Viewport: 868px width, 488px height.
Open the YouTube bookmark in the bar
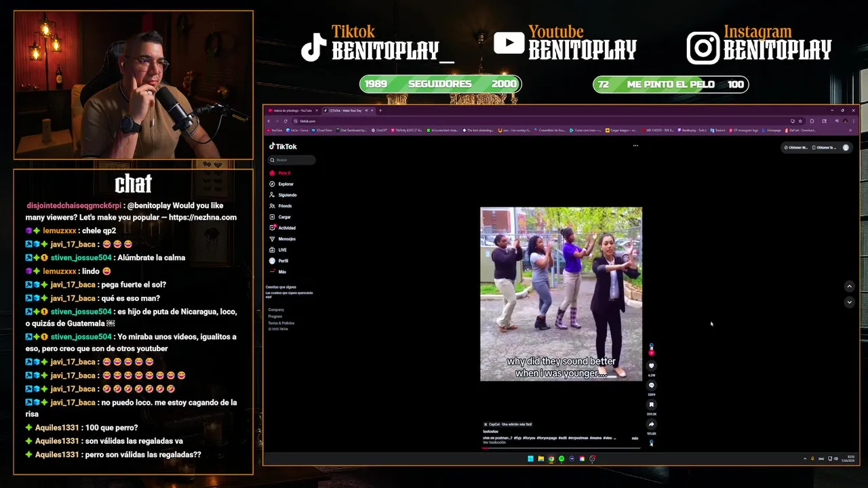275,130
